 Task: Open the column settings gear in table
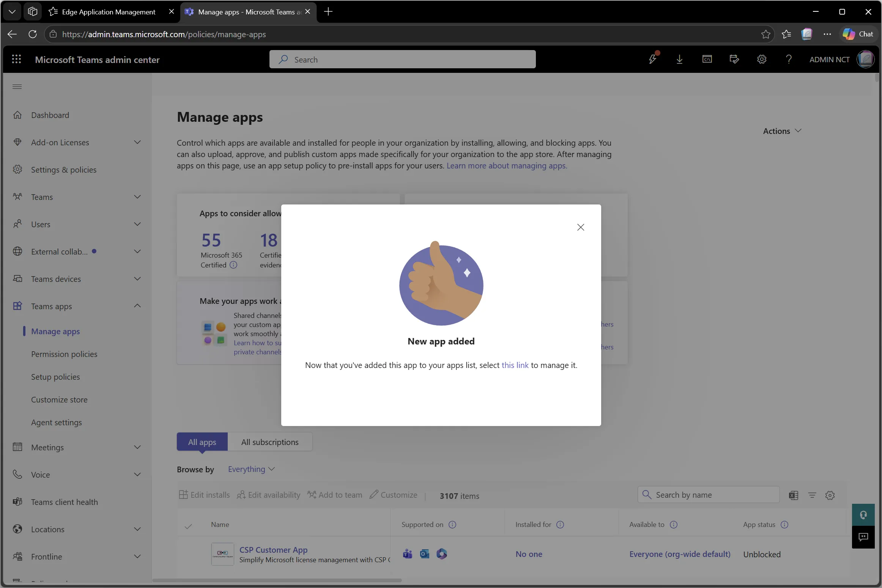click(x=830, y=495)
